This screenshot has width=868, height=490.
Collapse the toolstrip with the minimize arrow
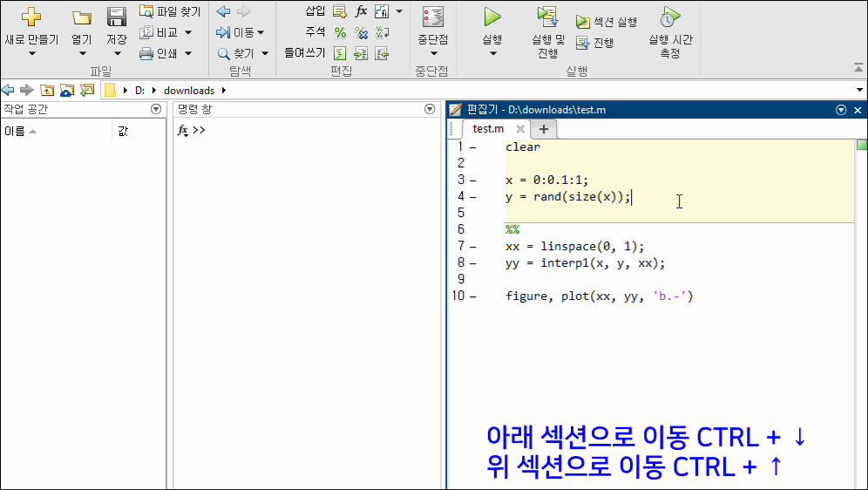click(858, 68)
